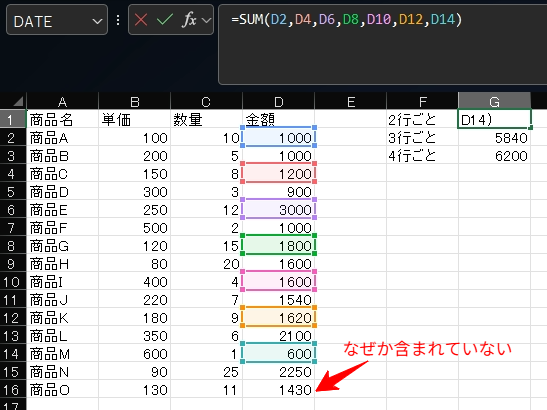The width and height of the screenshot is (547, 410).
Task: Select column B header
Action: (x=135, y=102)
